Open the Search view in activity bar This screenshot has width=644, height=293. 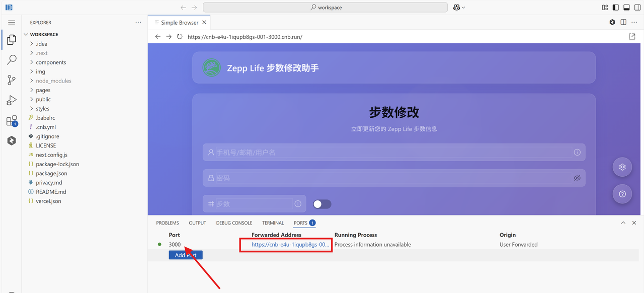click(11, 60)
